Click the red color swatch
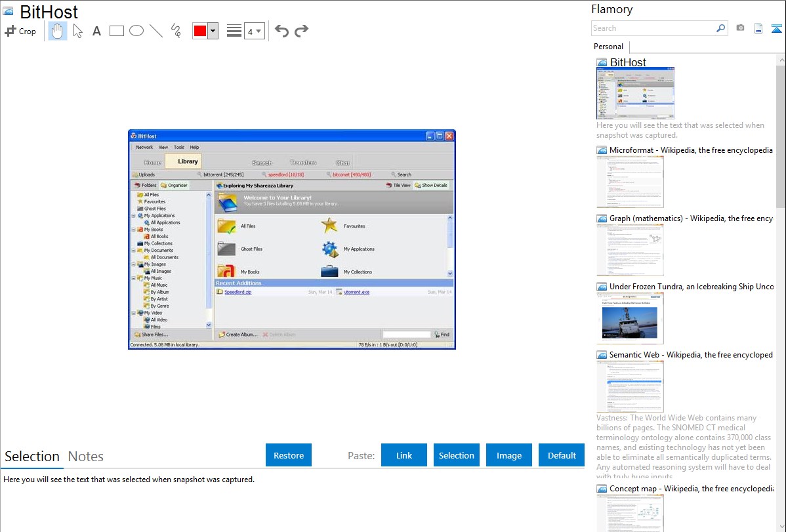Viewport: 786px width, 532px height. tap(200, 31)
